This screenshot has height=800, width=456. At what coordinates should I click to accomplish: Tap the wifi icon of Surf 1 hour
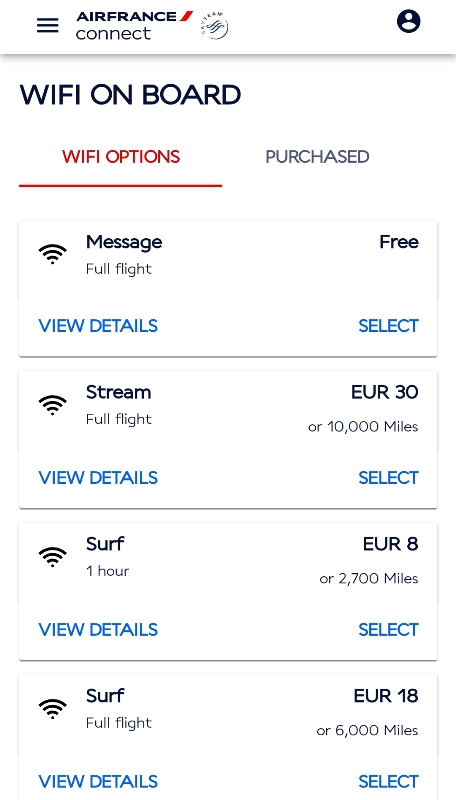(53, 557)
